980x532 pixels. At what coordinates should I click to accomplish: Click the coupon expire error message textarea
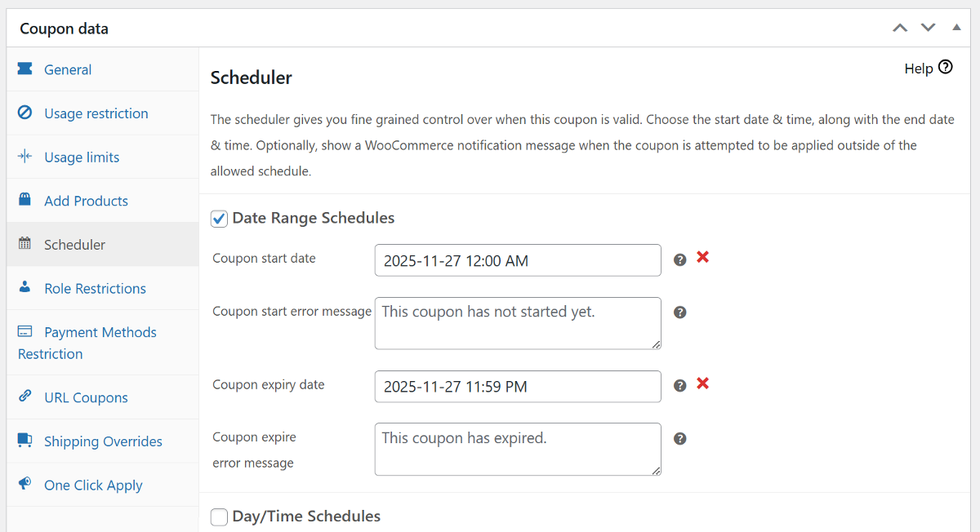(x=518, y=449)
